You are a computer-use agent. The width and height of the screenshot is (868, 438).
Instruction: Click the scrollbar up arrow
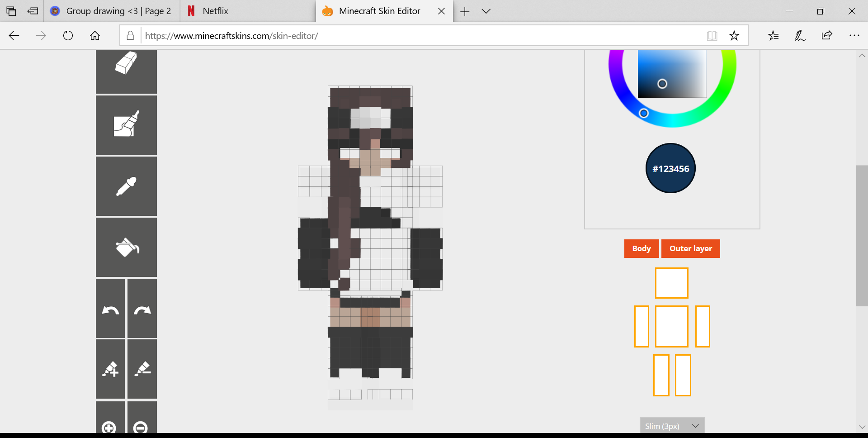coord(862,56)
